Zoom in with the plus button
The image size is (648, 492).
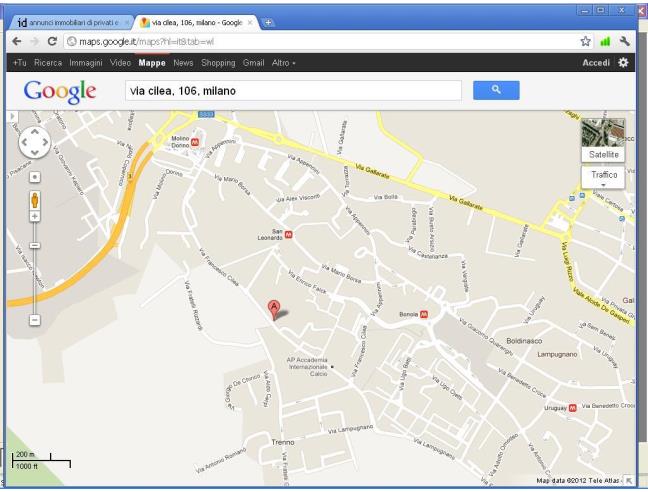tap(34, 216)
